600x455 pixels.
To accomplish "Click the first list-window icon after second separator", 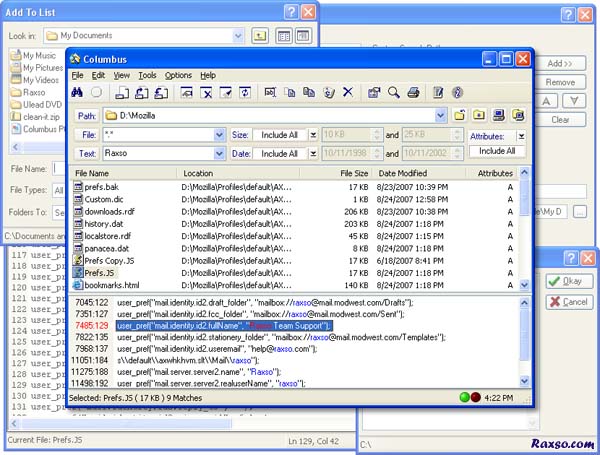I will pos(187,92).
